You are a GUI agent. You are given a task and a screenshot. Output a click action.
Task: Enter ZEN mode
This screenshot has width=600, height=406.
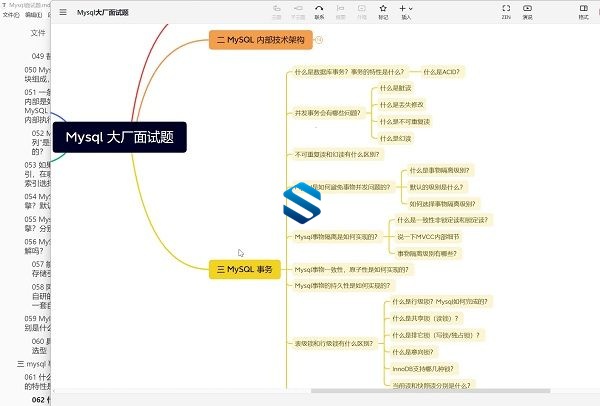pos(506,12)
